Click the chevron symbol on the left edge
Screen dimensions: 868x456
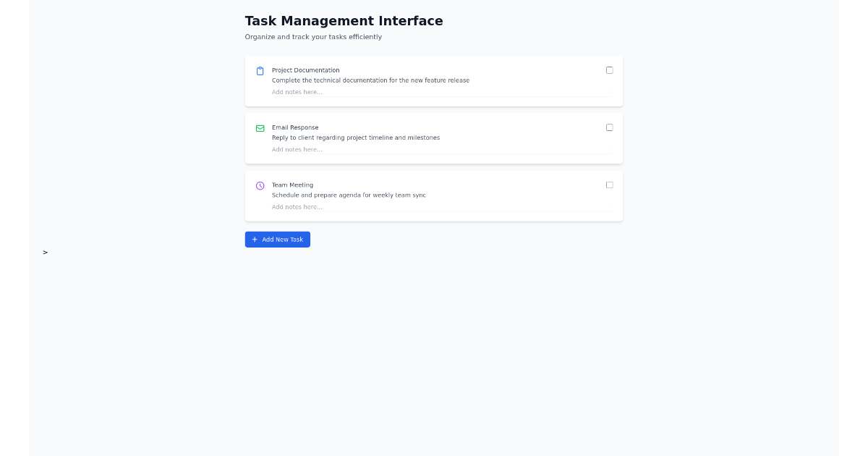pyautogui.click(x=45, y=252)
